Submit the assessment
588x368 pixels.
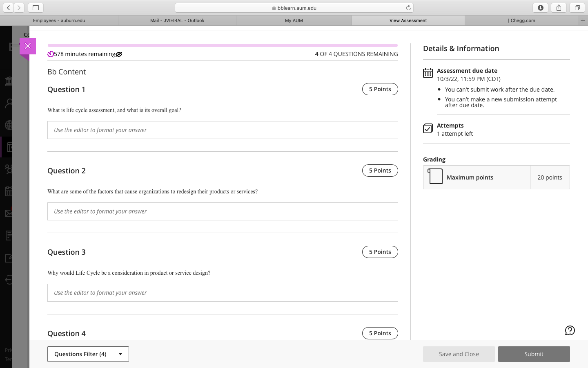coord(534,354)
